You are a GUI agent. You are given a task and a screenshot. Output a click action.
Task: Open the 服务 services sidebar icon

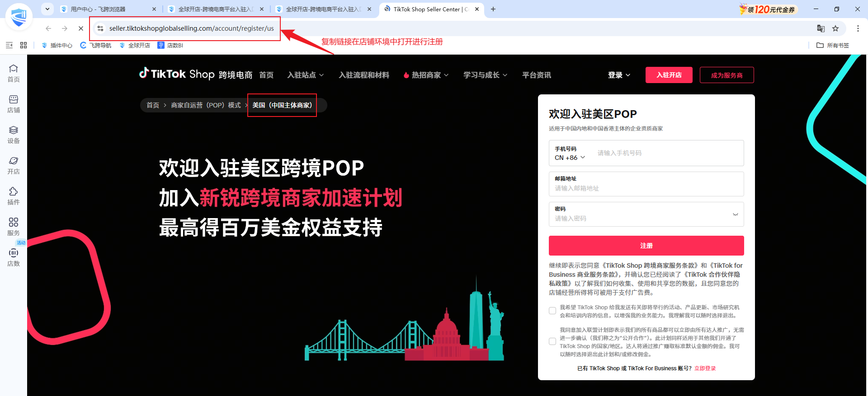(14, 227)
